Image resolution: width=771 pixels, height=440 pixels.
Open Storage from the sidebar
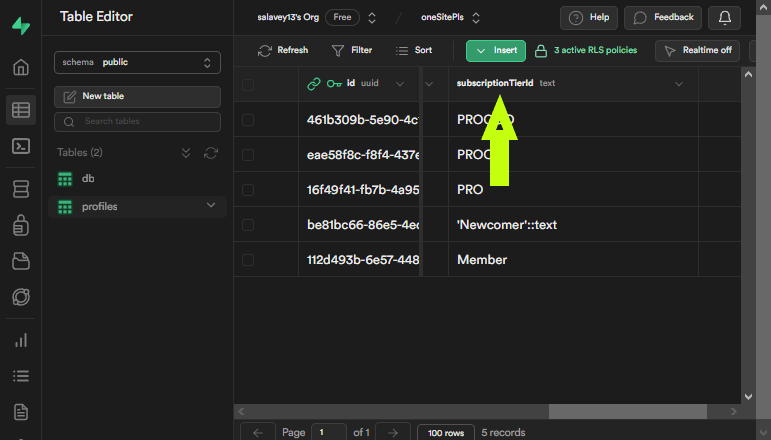pyautogui.click(x=20, y=262)
